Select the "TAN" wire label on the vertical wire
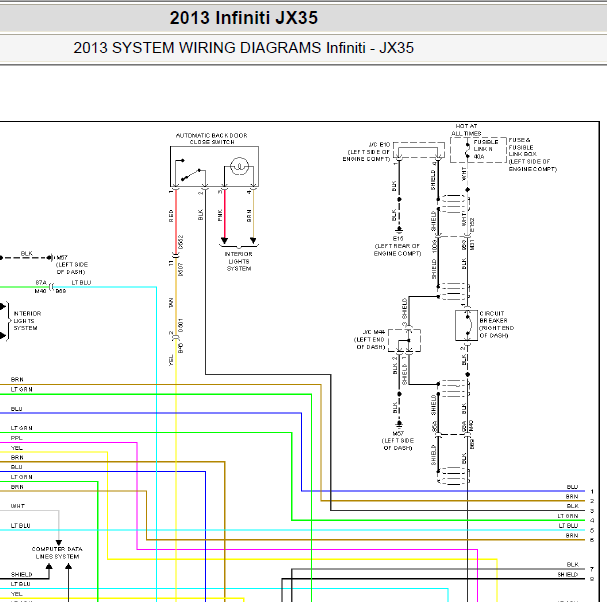This screenshot has width=607, height=602. pos(171,303)
